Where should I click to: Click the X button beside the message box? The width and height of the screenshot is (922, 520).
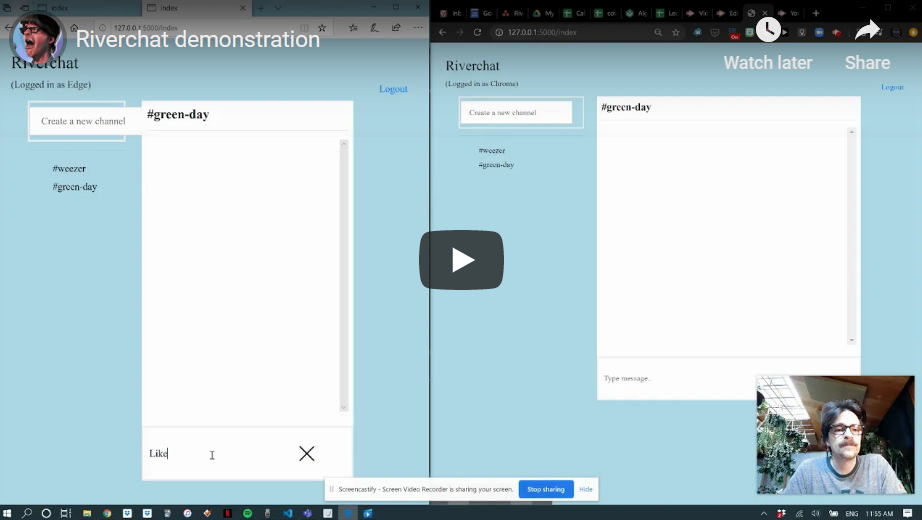coord(306,454)
